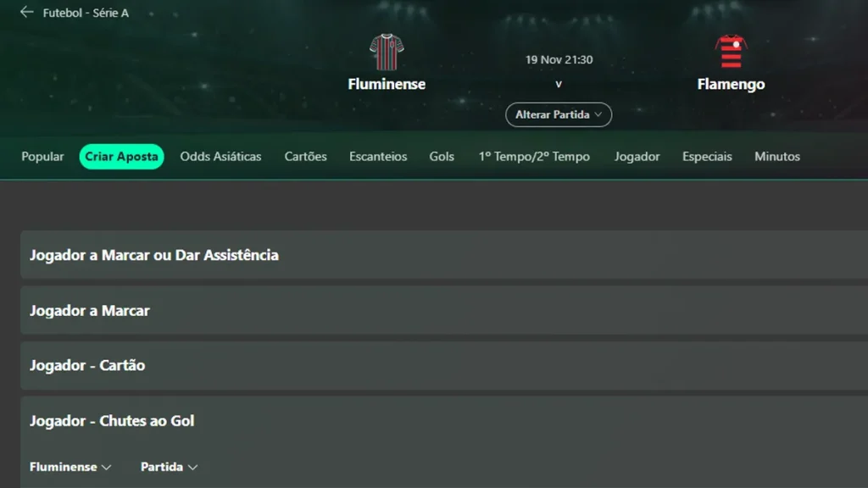Select the Flamengo team jersey icon

tap(731, 53)
